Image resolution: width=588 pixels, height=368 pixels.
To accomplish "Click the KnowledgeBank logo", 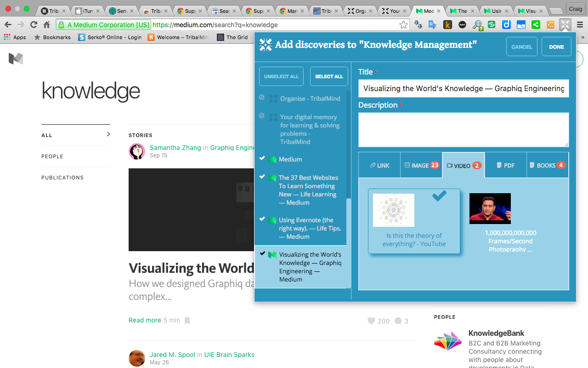I will point(448,341).
